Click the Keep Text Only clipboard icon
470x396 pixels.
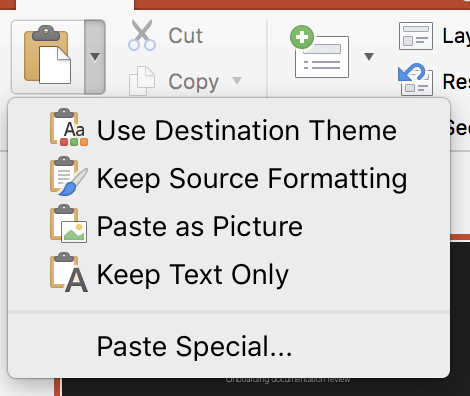tap(69, 272)
